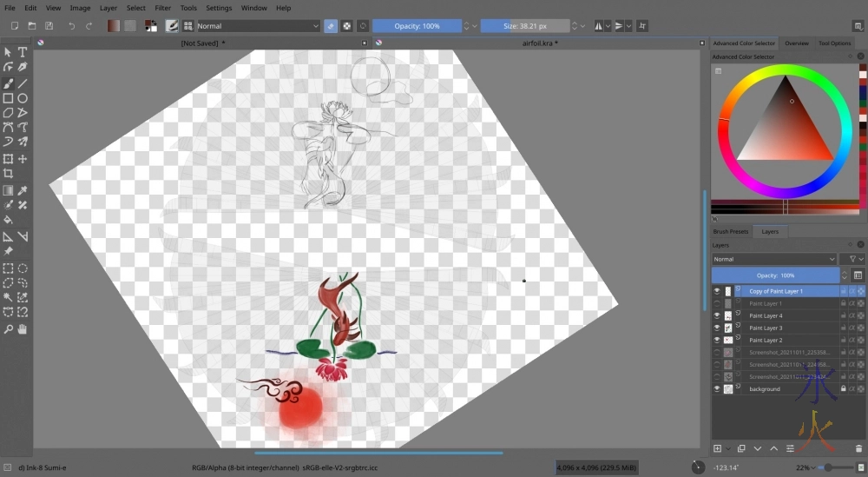This screenshot has width=868, height=477.
Task: Switch to the airfoil.kra document tab
Action: click(x=538, y=43)
